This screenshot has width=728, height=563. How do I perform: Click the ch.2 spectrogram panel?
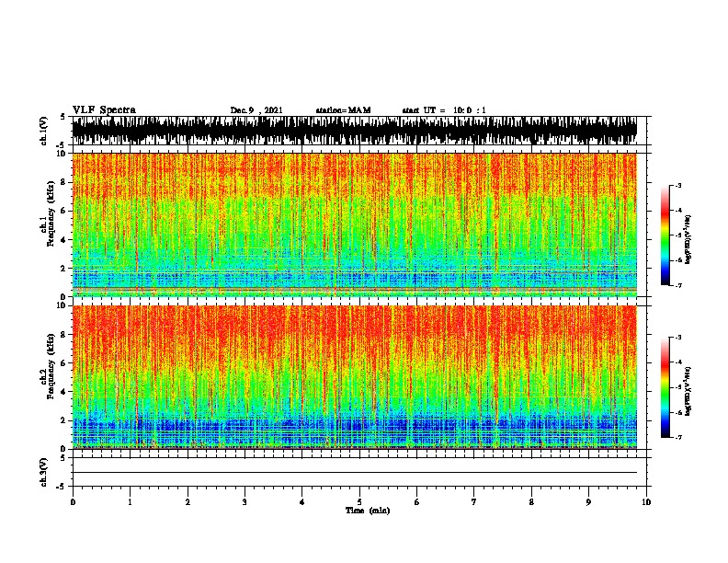pos(355,377)
